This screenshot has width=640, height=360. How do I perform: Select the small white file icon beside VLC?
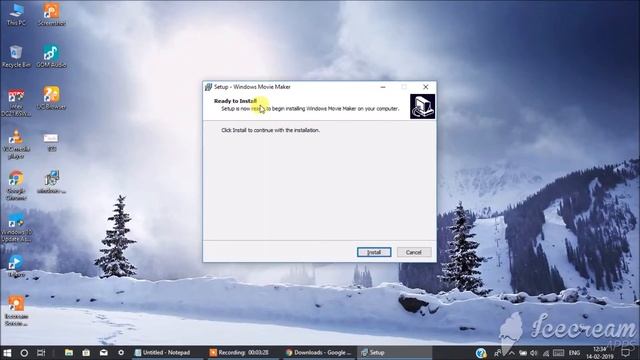tap(51, 142)
